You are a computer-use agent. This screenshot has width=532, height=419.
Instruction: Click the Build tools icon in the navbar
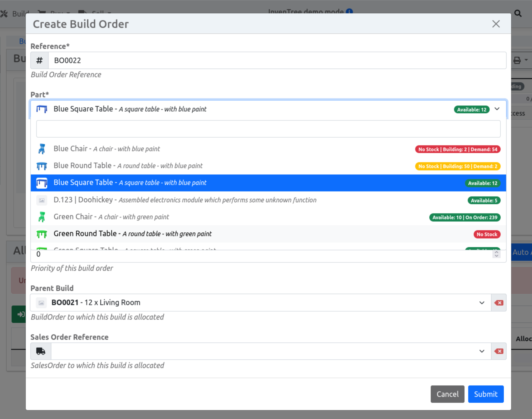pyautogui.click(x=4, y=14)
